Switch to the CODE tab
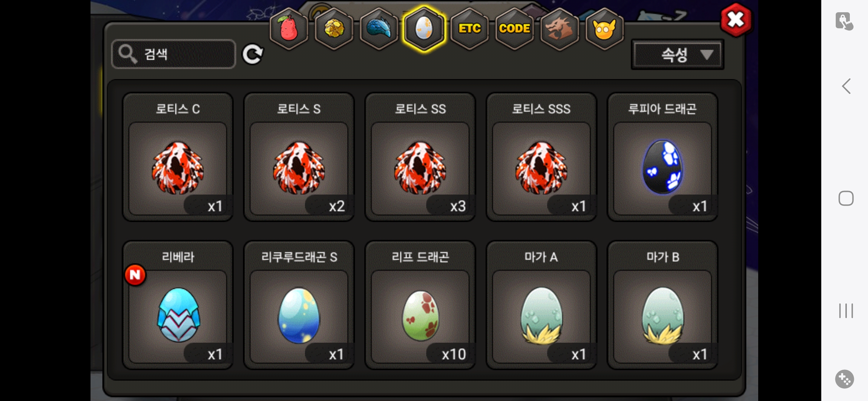 (x=514, y=29)
